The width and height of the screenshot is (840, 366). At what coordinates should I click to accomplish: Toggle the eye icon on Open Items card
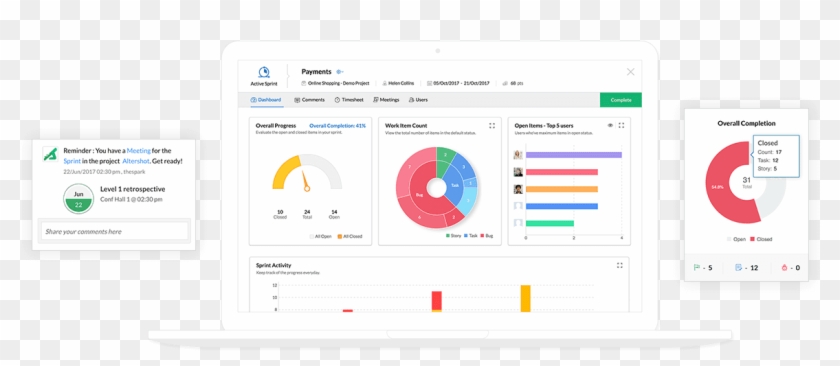point(610,125)
